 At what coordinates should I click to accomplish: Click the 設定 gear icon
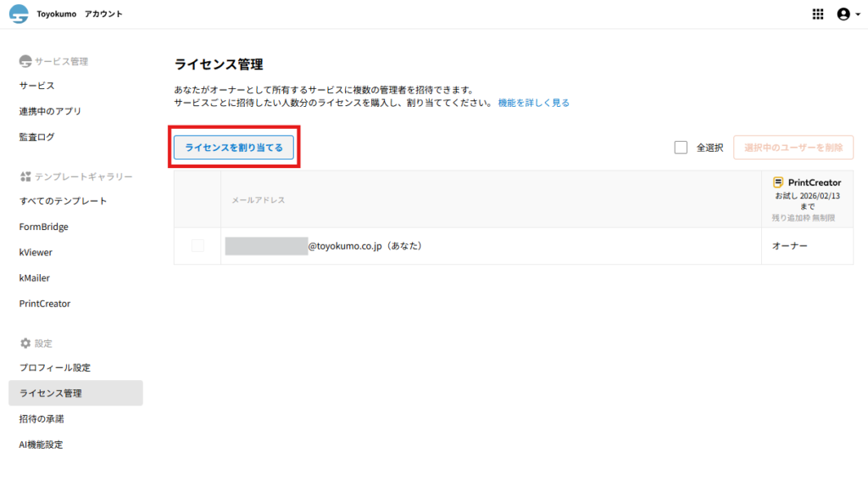click(x=25, y=344)
